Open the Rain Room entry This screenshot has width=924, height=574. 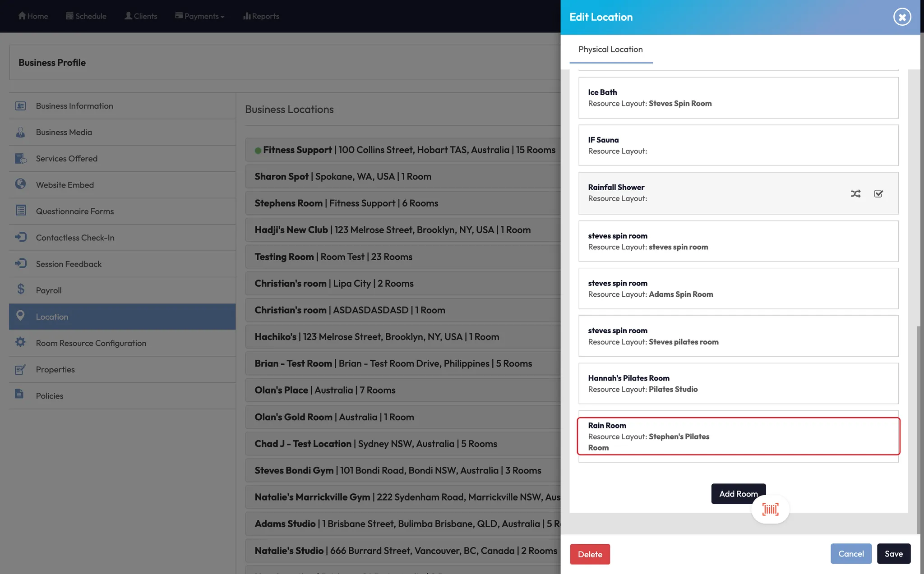pyautogui.click(x=738, y=436)
